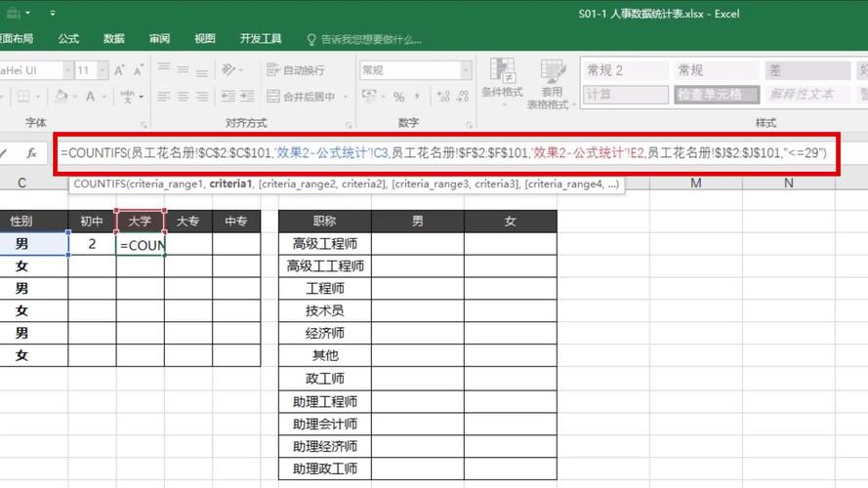Open the Quick Access Toolbar customize arrow
Screen dimensions: 868x488
(53, 13)
